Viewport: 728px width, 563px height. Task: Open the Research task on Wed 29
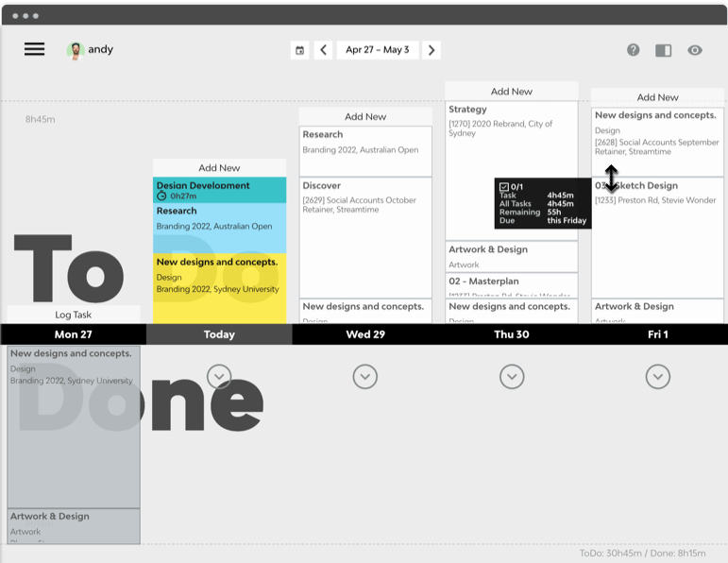click(365, 151)
